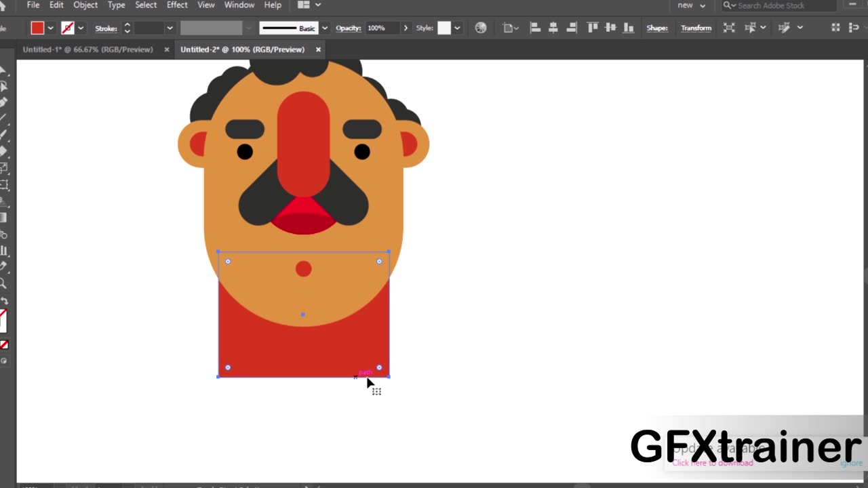Close the Untitled-2 document tab
The width and height of the screenshot is (868, 488).
(x=318, y=49)
